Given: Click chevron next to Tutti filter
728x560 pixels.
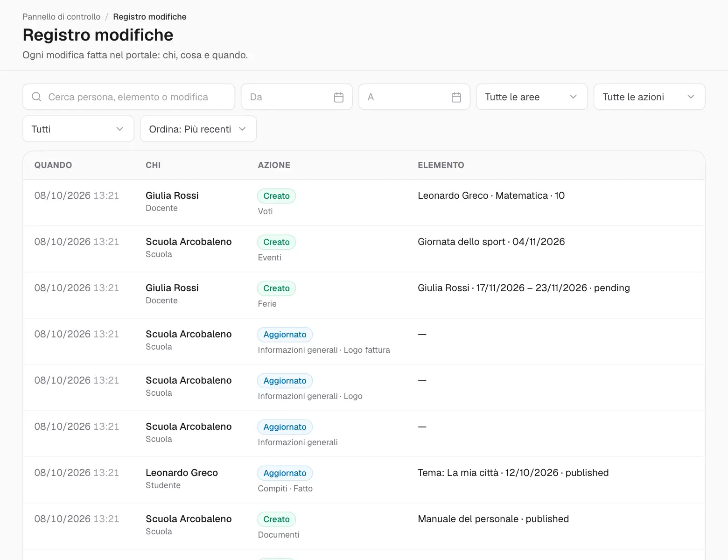Looking at the screenshot, I should [x=120, y=129].
